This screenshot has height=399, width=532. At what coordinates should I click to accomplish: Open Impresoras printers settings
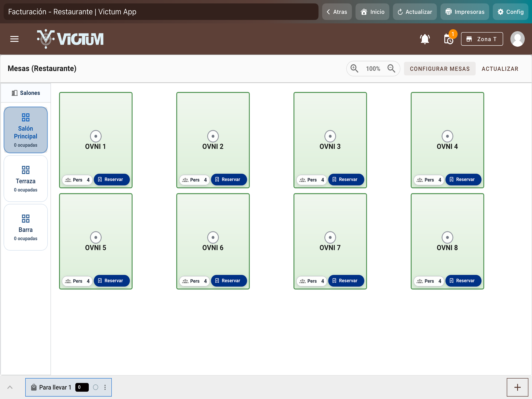[x=465, y=12]
